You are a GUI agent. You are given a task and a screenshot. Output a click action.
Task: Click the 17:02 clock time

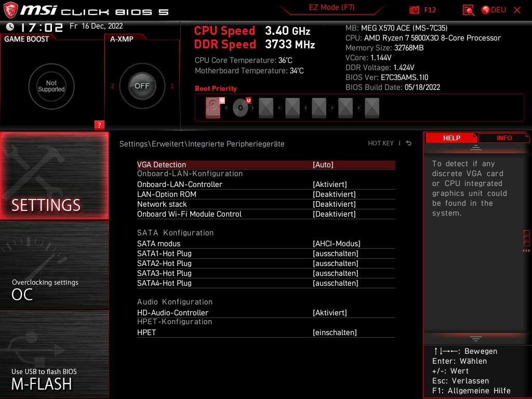point(42,27)
